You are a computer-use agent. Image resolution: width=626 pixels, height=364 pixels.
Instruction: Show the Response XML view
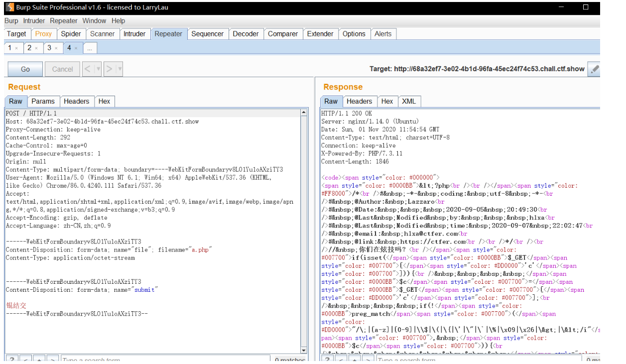[409, 101]
